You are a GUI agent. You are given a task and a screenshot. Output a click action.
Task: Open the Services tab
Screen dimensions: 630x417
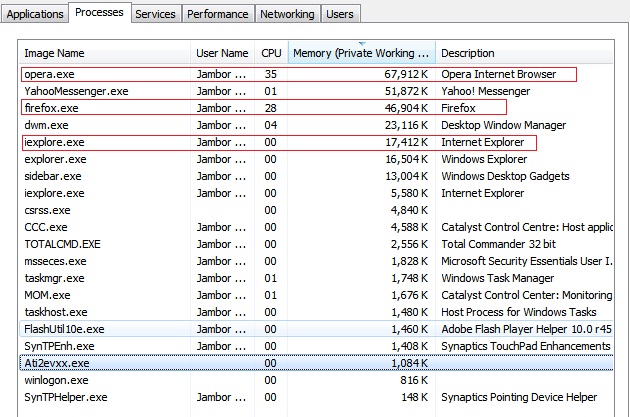[x=155, y=14]
